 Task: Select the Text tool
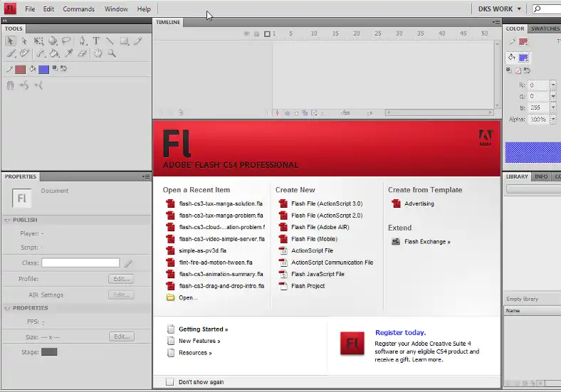point(96,41)
